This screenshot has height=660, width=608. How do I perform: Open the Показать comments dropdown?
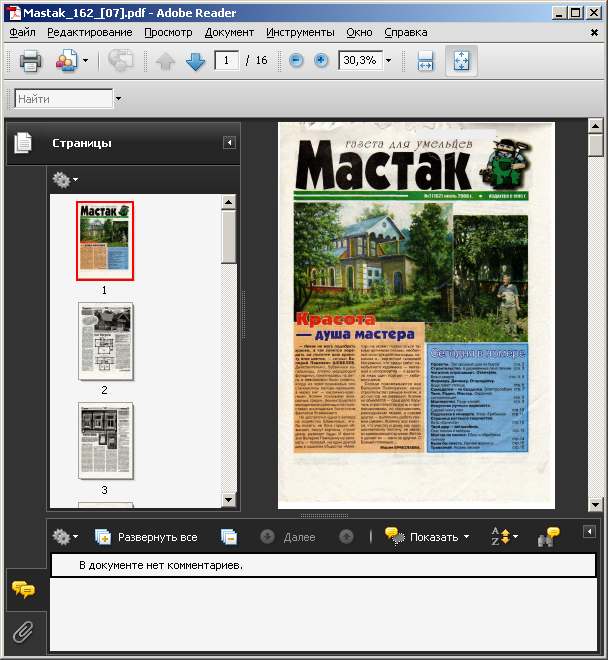pyautogui.click(x=427, y=537)
